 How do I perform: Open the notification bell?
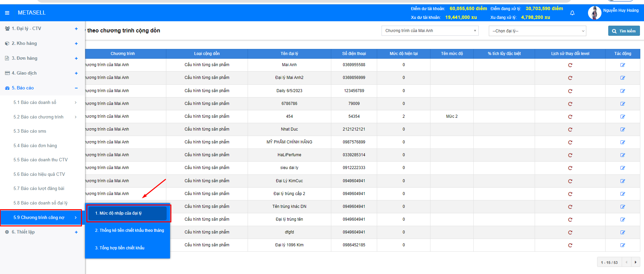[x=572, y=13]
